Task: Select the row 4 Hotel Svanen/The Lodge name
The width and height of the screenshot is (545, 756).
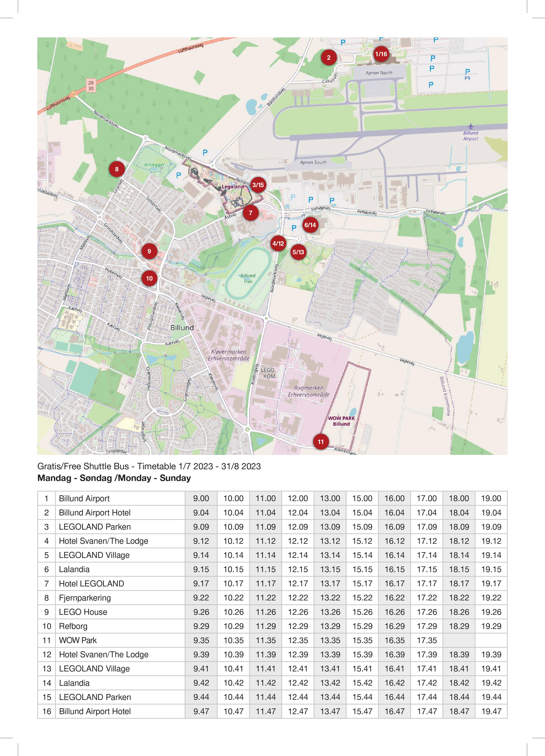Action: tap(104, 541)
